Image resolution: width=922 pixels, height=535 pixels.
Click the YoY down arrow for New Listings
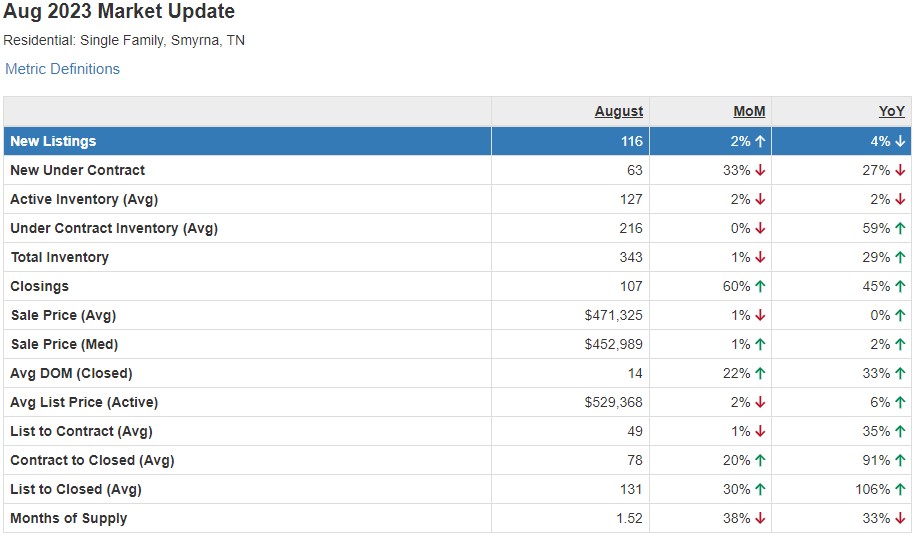pos(900,141)
